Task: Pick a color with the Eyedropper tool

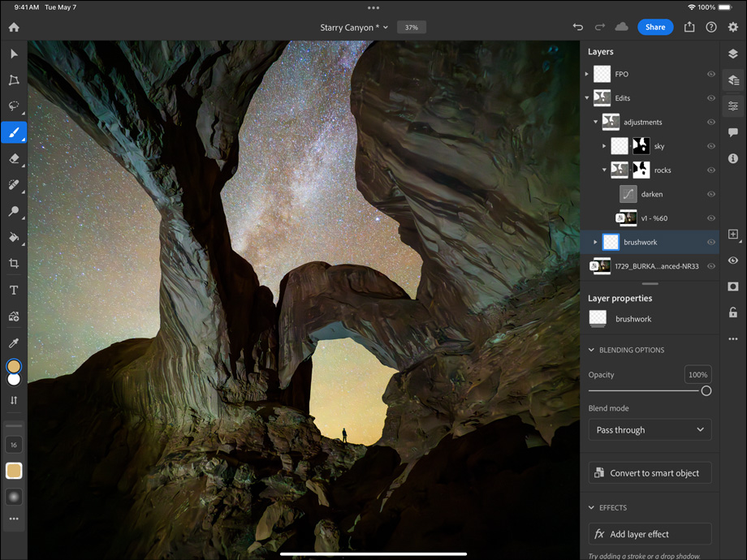Action: coord(13,342)
